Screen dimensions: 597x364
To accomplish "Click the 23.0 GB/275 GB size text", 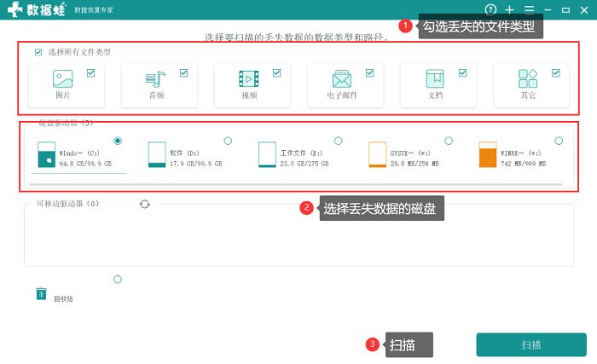I will tap(304, 164).
